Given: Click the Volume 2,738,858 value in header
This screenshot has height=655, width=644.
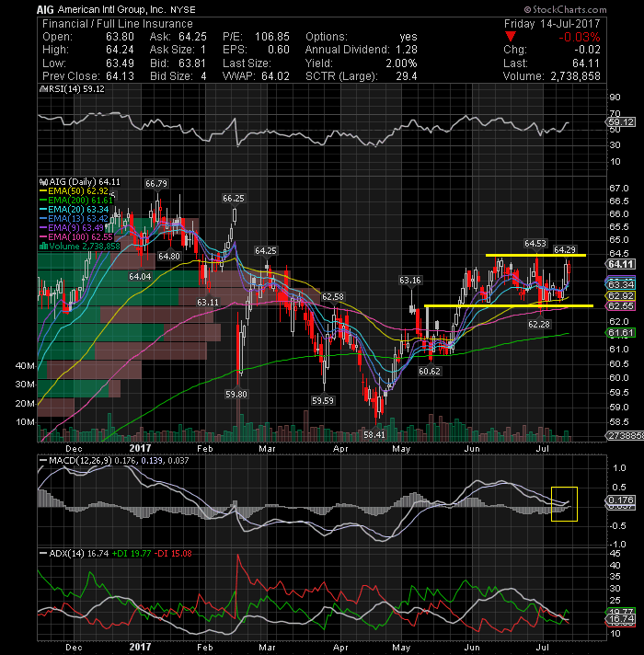Looking at the screenshot, I should click(575, 76).
